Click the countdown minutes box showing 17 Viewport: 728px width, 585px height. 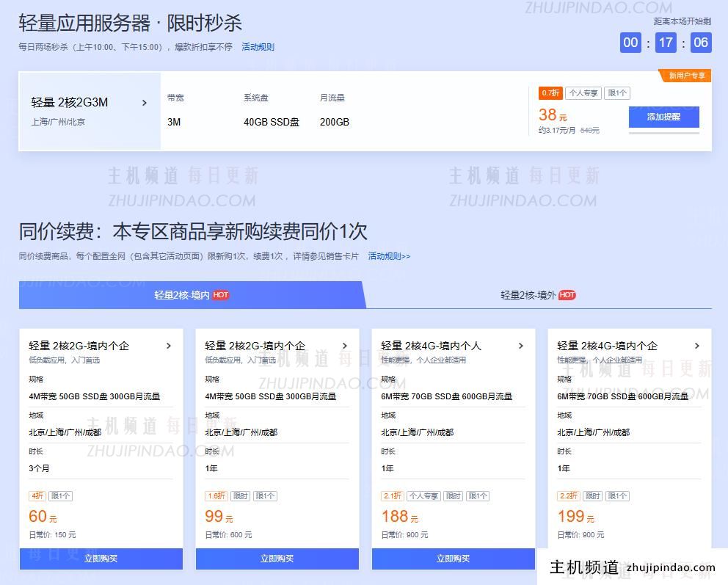click(x=666, y=42)
